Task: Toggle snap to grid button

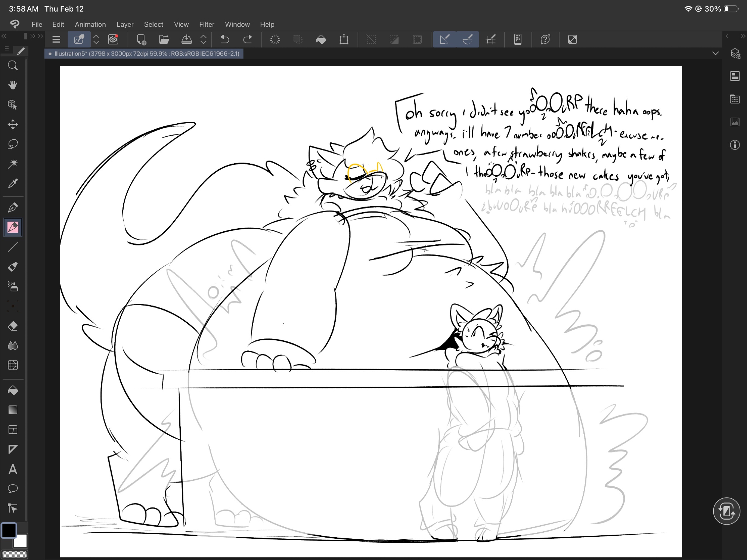Action: click(491, 39)
